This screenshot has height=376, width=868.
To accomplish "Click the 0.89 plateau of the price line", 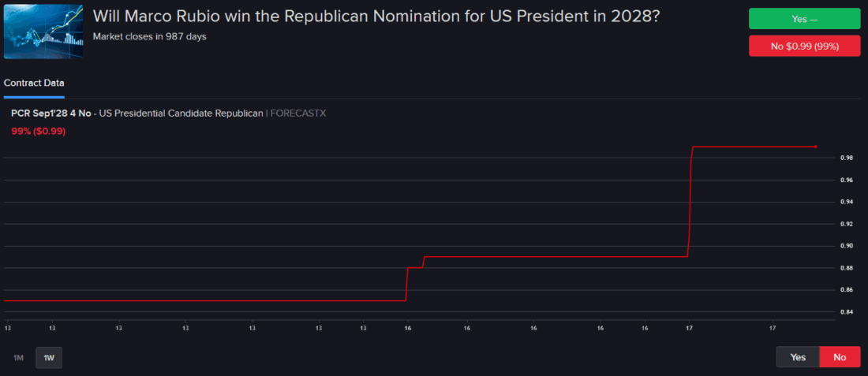I will (x=552, y=257).
